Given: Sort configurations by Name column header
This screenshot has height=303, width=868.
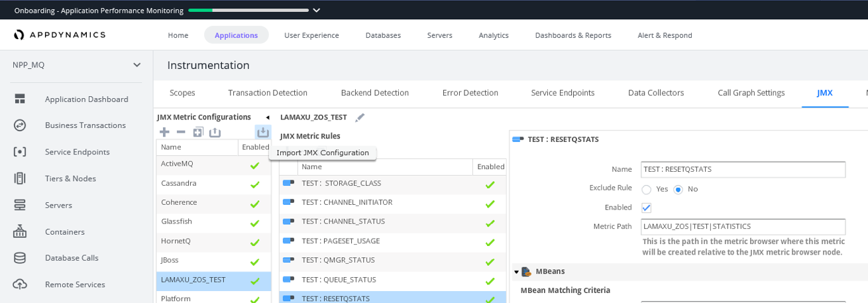Looking at the screenshot, I should [197, 147].
